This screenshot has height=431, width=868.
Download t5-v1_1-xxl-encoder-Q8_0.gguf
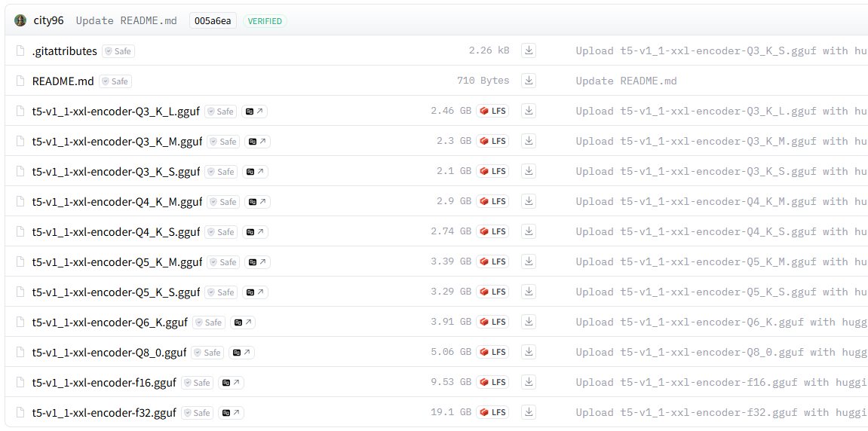pyautogui.click(x=529, y=352)
